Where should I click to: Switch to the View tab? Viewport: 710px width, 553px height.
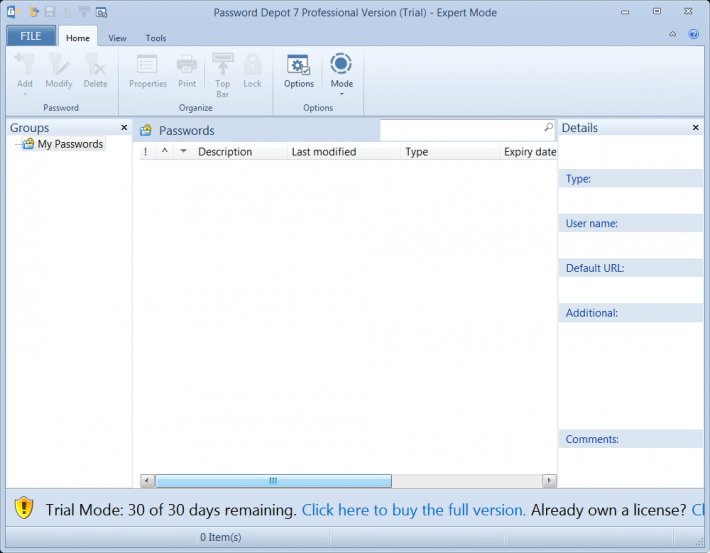pos(117,38)
